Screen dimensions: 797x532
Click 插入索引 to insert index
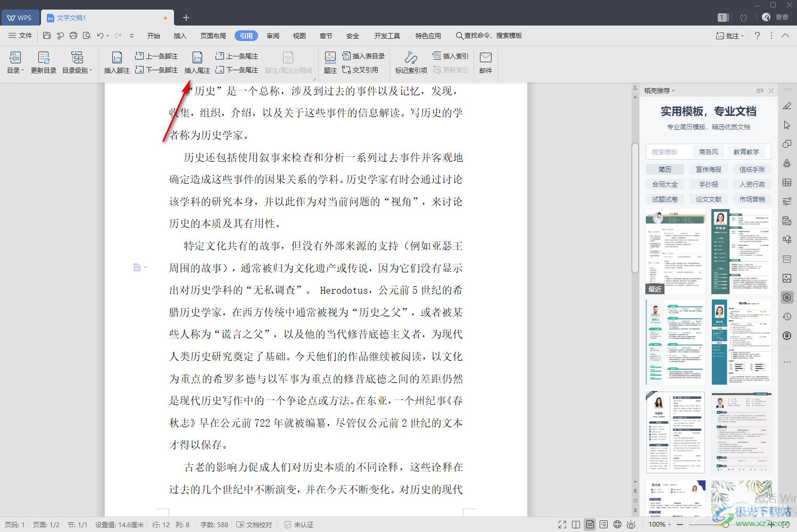click(x=451, y=56)
